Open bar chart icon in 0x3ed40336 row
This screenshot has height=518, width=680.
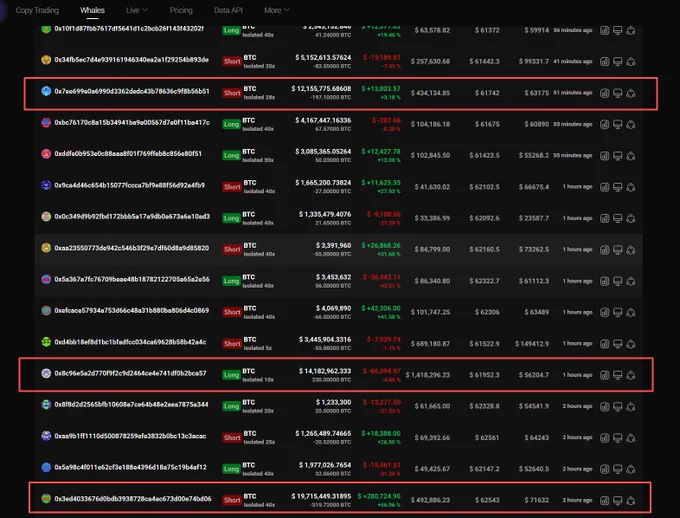pyautogui.click(x=605, y=500)
